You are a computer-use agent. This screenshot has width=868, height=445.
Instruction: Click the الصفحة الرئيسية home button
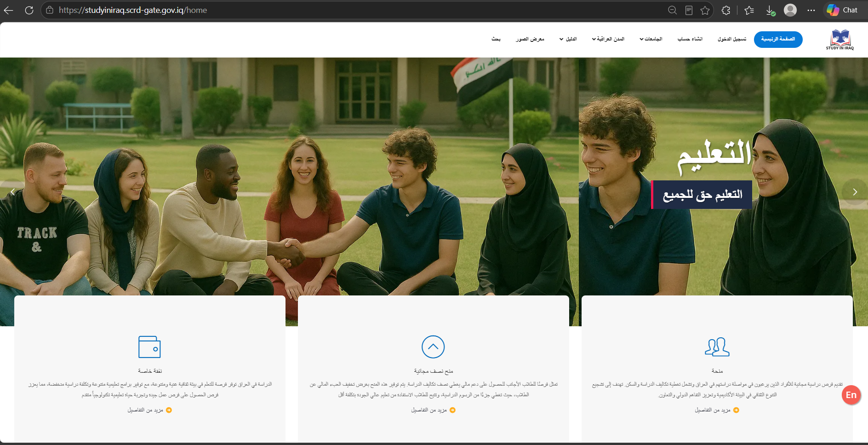[778, 39]
